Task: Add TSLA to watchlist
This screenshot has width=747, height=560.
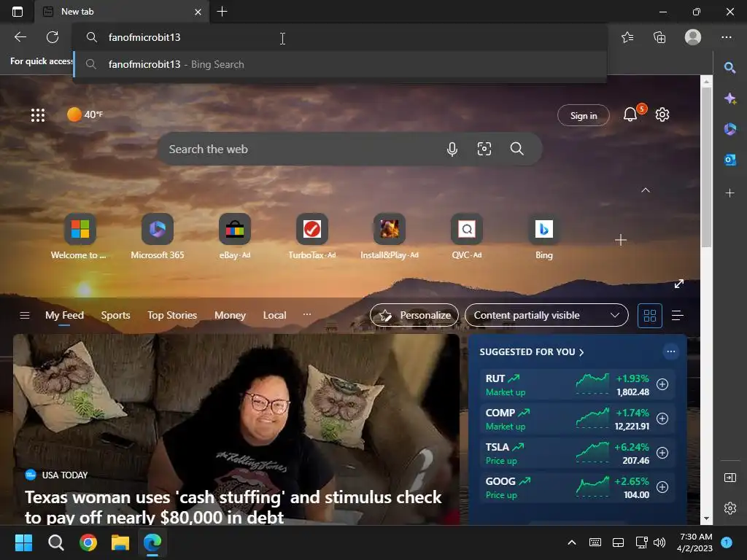Action: click(662, 453)
